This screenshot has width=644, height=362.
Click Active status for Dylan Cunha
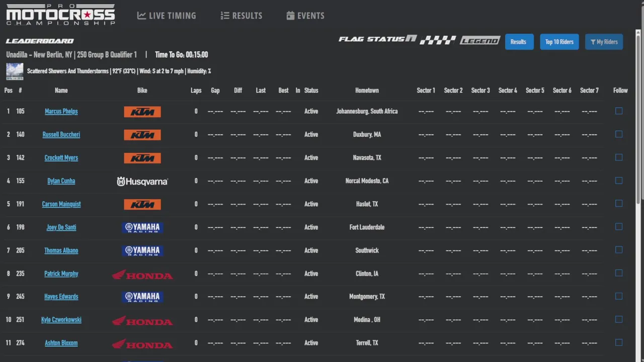click(x=311, y=180)
